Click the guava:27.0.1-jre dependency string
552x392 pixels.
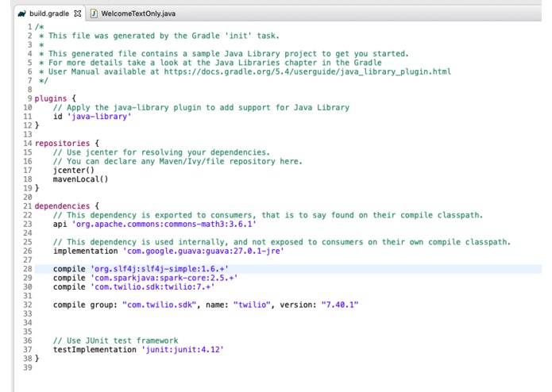pyautogui.click(x=203, y=251)
